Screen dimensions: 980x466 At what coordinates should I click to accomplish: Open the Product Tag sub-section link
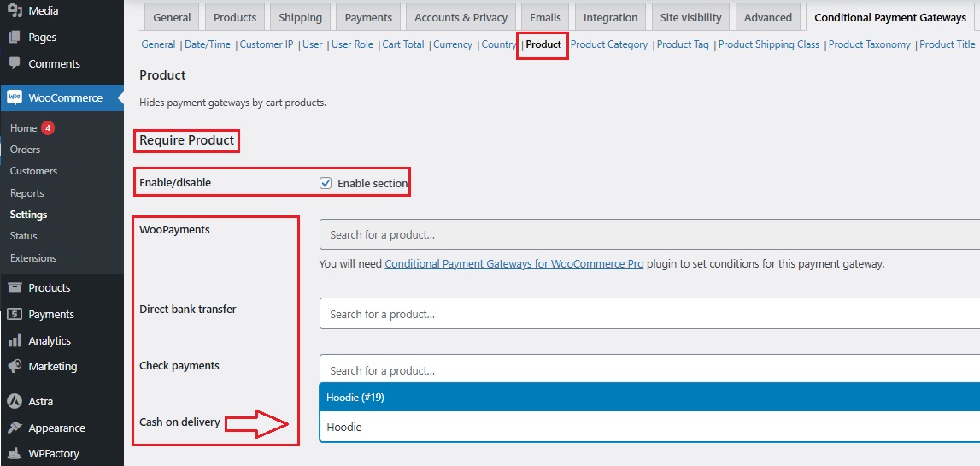pos(684,44)
